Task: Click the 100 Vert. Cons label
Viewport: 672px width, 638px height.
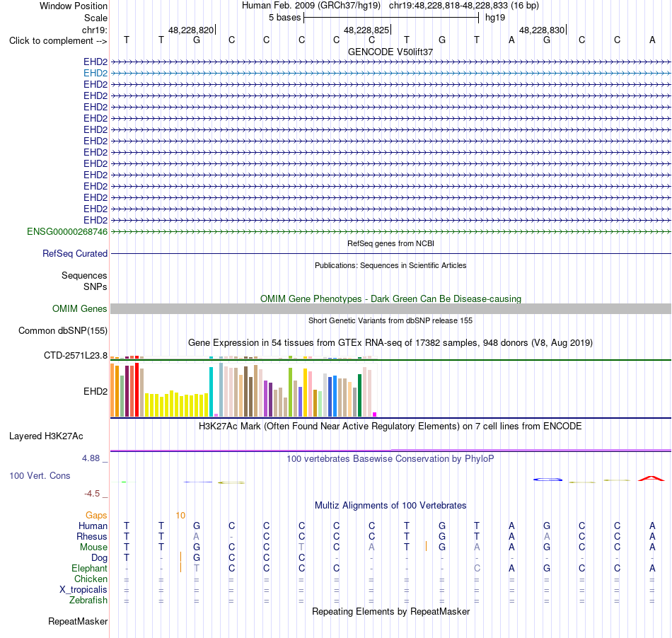Action: point(40,475)
